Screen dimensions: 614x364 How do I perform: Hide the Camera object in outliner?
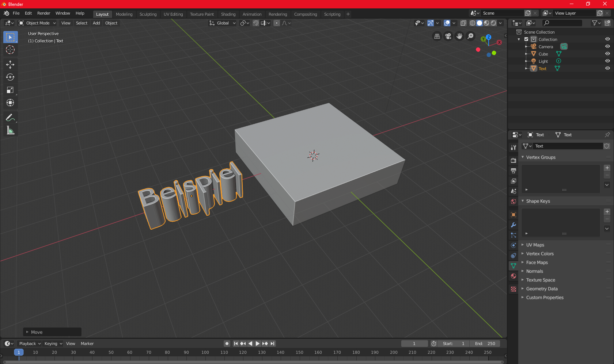tap(607, 46)
